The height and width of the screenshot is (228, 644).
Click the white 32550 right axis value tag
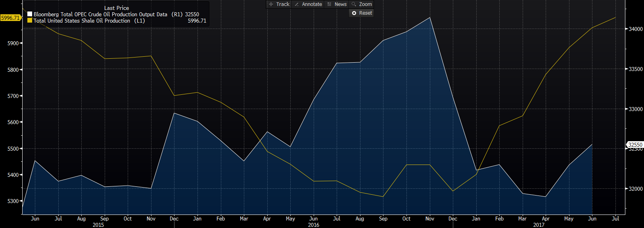[635, 145]
